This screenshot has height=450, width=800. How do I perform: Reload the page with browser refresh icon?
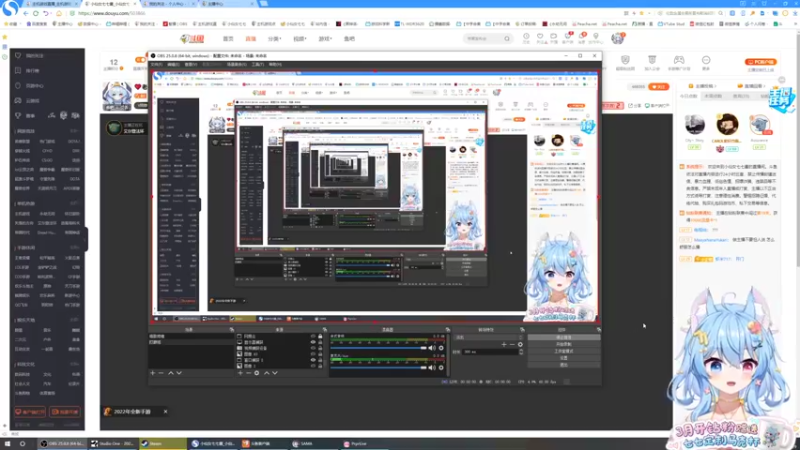pyautogui.click(x=36, y=13)
